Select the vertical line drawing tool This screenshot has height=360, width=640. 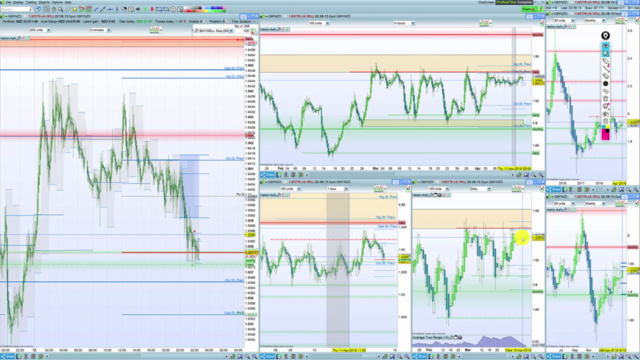(117, 9)
